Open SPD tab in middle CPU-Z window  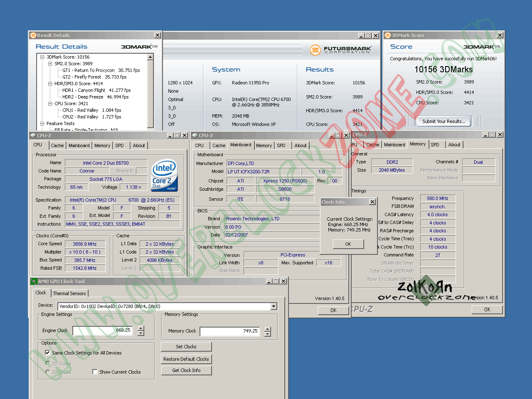(x=281, y=145)
